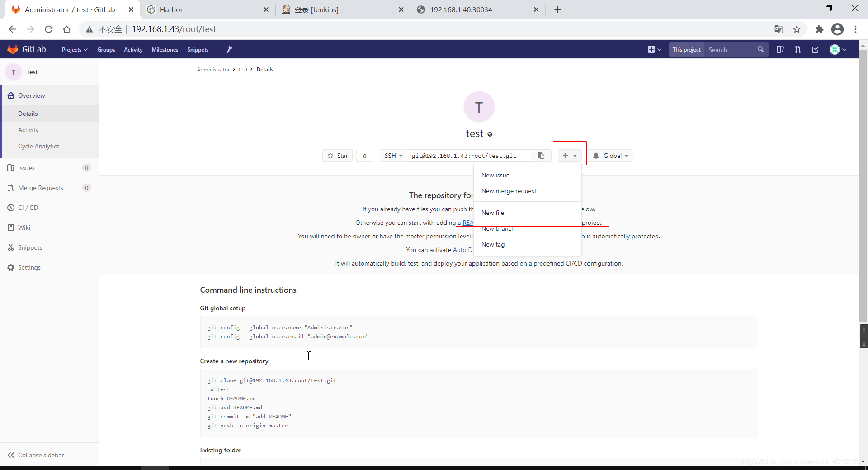The image size is (868, 470).
Task: Close the GitLab browser tab
Action: [x=131, y=9]
